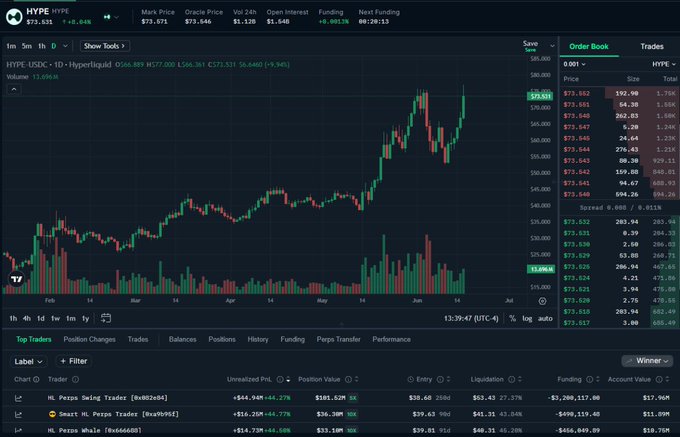The width and height of the screenshot is (680, 437).
Task: Open the Top Traders tab
Action: coord(34,339)
